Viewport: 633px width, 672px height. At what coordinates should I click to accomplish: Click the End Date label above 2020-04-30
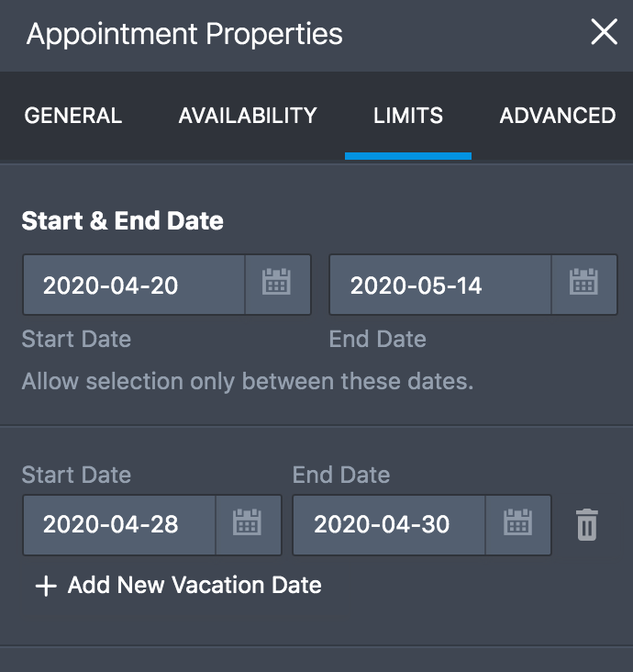coord(341,475)
